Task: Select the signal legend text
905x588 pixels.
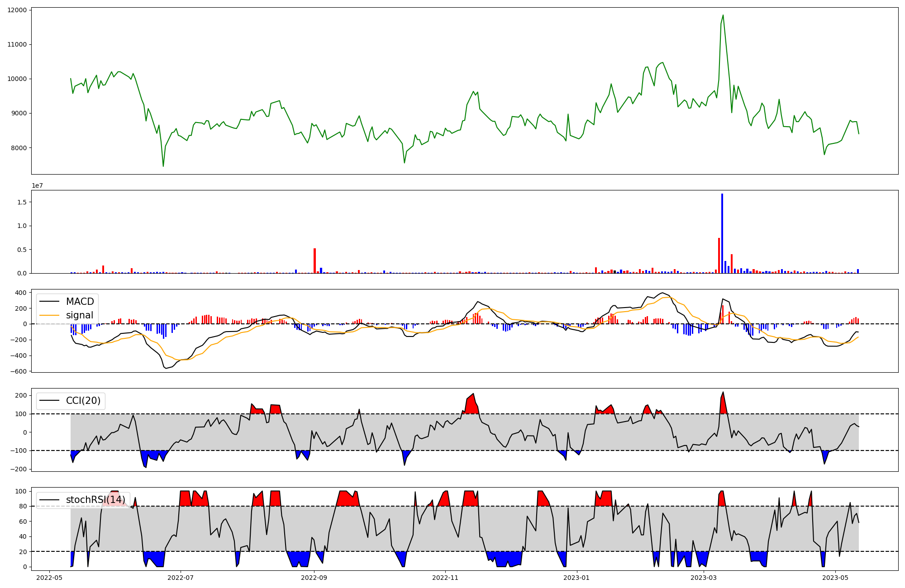Action: pyautogui.click(x=80, y=315)
